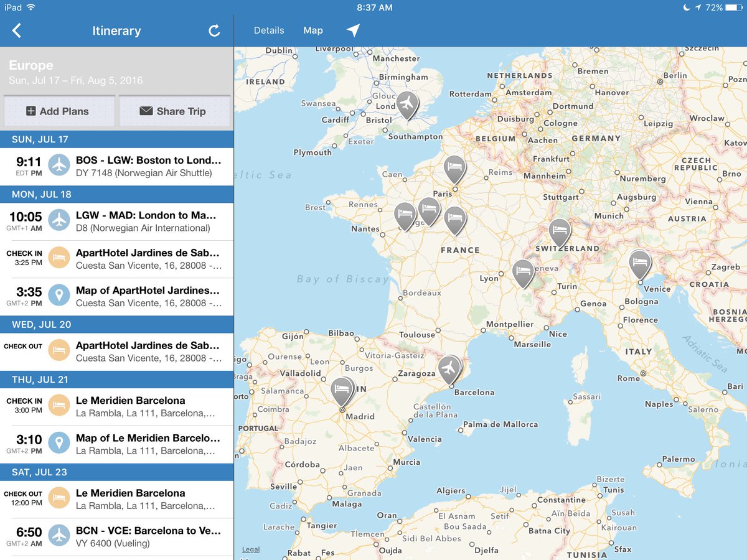Tap the lodging map pin directly south of Paris

click(x=455, y=220)
